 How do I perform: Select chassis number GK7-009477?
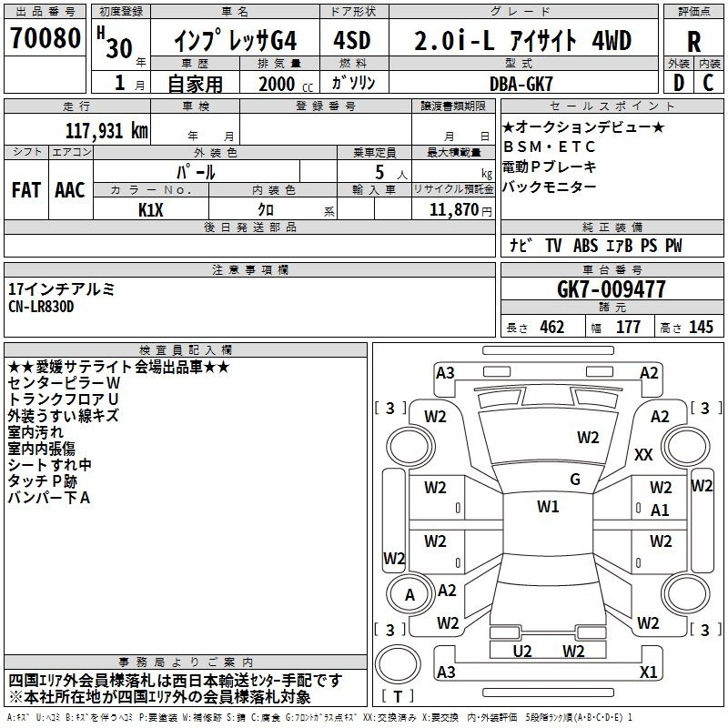tap(611, 288)
